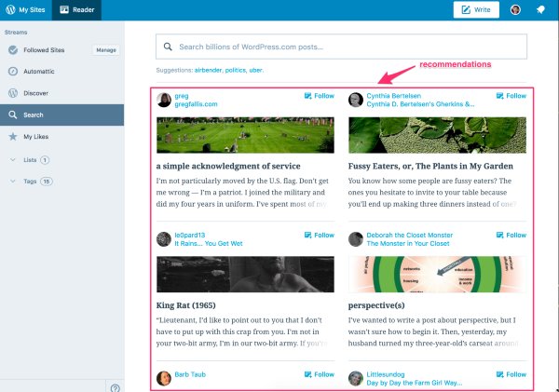Viewport: 559px width, 392px height.
Task: Click Littlesundog's avatar
Action: pos(356,378)
